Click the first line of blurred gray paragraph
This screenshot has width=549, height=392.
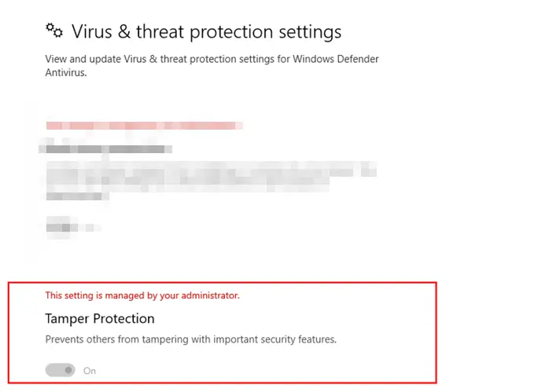click(x=212, y=171)
